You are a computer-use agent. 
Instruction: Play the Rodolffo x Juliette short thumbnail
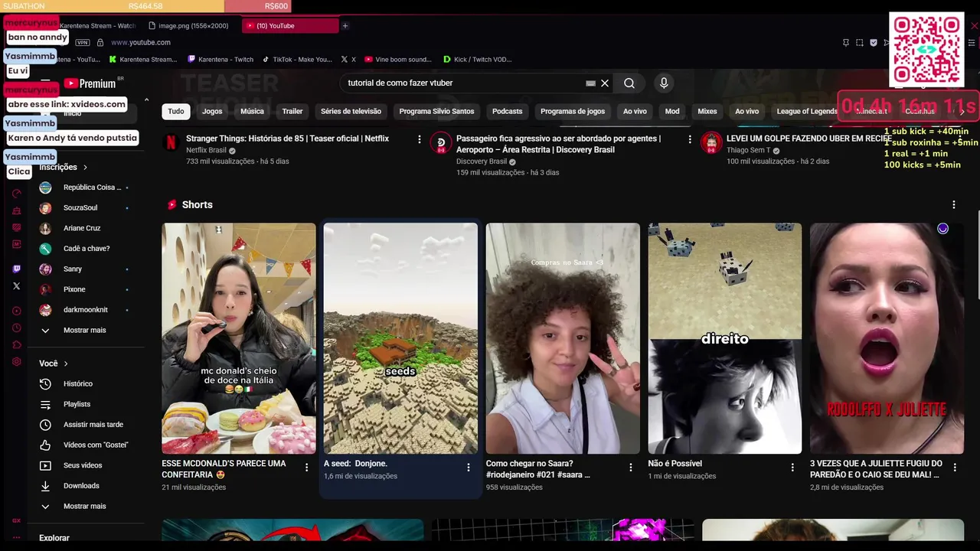[x=887, y=338]
